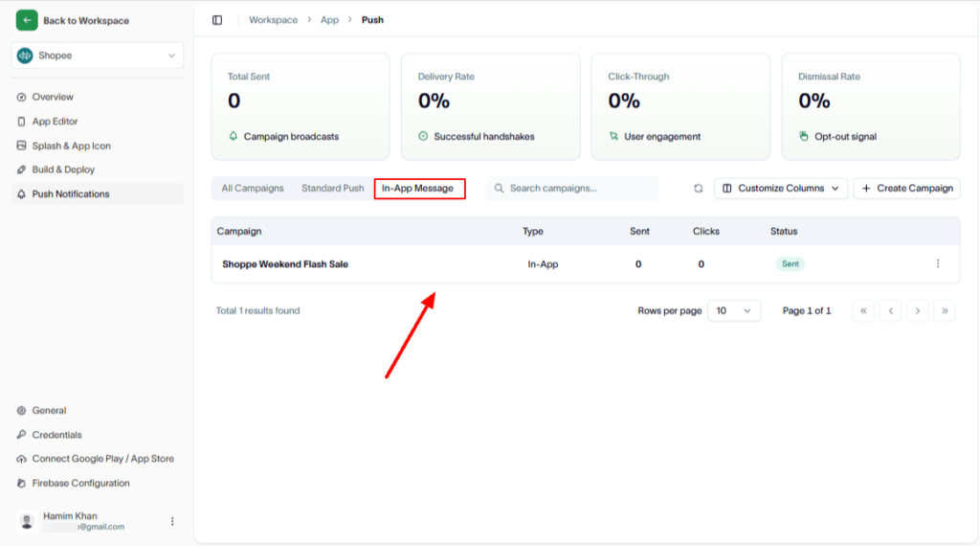Image resolution: width=980 pixels, height=546 pixels.
Task: Click the Firebase flame icon
Action: point(21,484)
